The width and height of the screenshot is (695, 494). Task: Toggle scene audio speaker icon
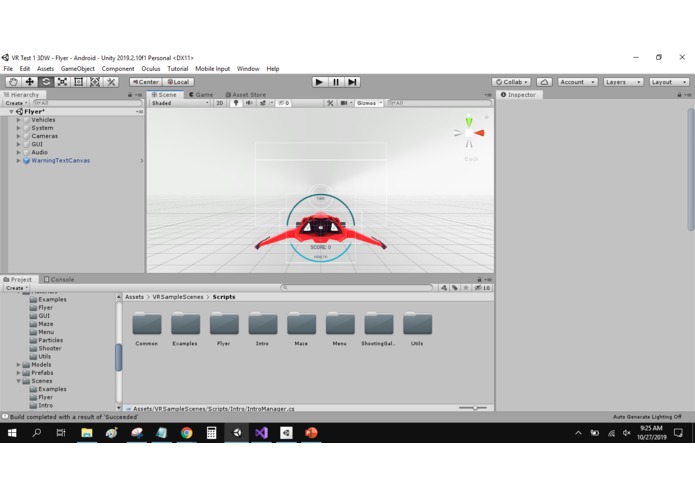point(249,103)
